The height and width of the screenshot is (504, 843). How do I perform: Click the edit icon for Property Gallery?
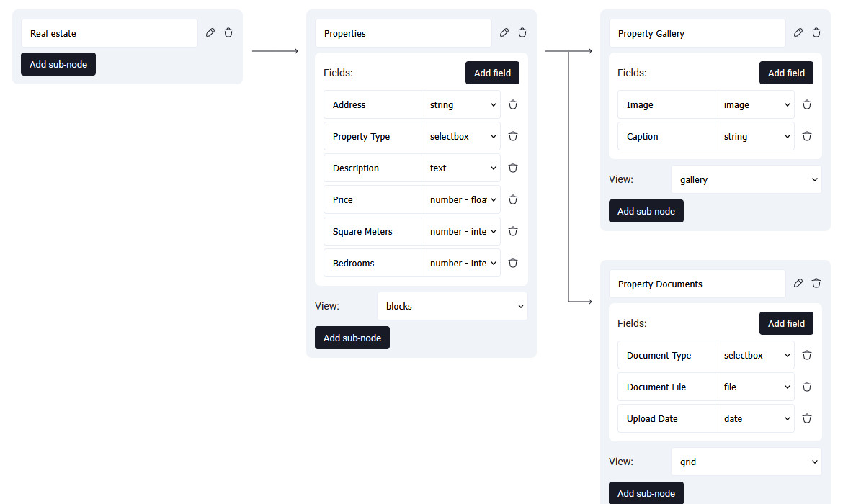(x=798, y=32)
